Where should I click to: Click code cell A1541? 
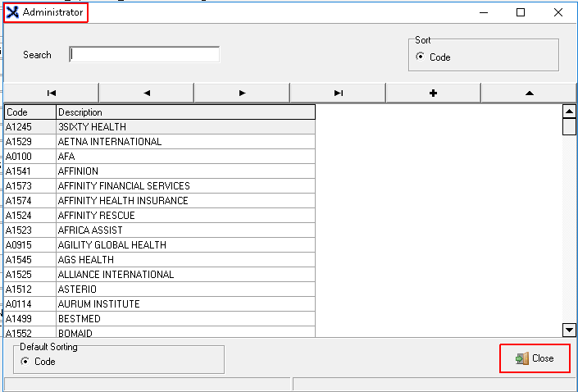point(30,171)
